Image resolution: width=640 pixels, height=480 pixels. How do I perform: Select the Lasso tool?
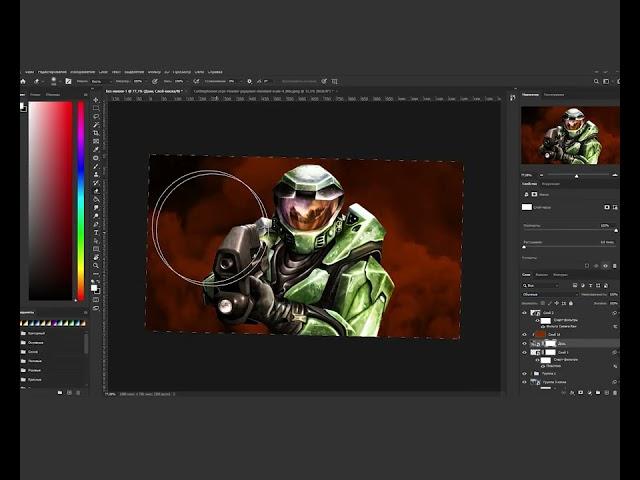96,116
